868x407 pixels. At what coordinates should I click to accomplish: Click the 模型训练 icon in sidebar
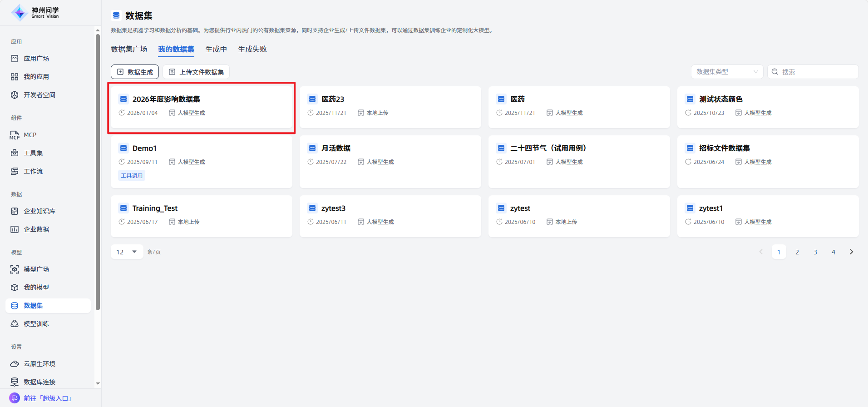coord(15,324)
